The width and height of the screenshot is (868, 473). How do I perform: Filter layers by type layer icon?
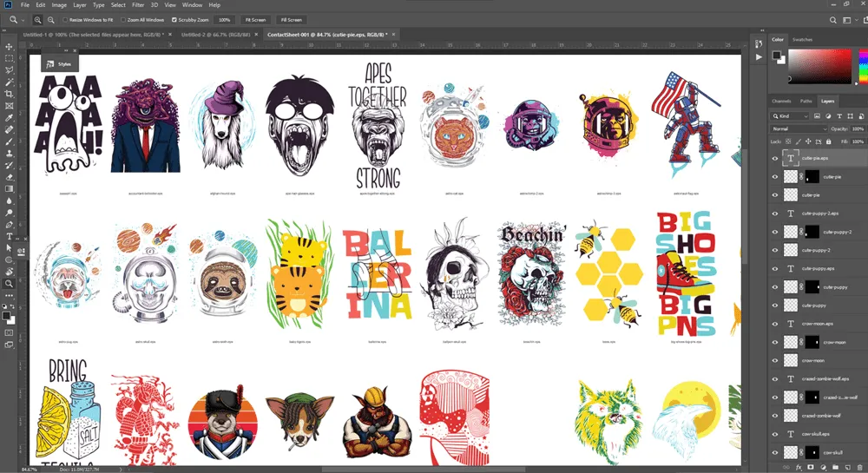pyautogui.click(x=839, y=116)
